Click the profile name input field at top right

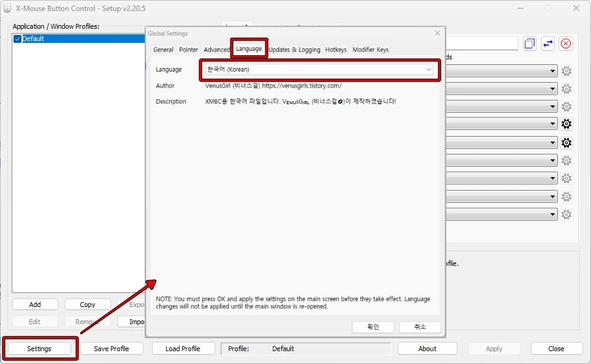(x=482, y=44)
